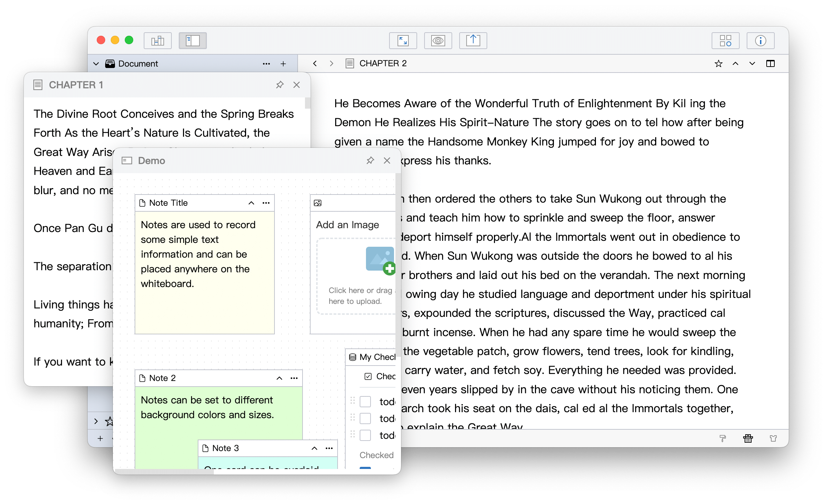Tick the first todo checkbox in My Checklist

pos(365,402)
